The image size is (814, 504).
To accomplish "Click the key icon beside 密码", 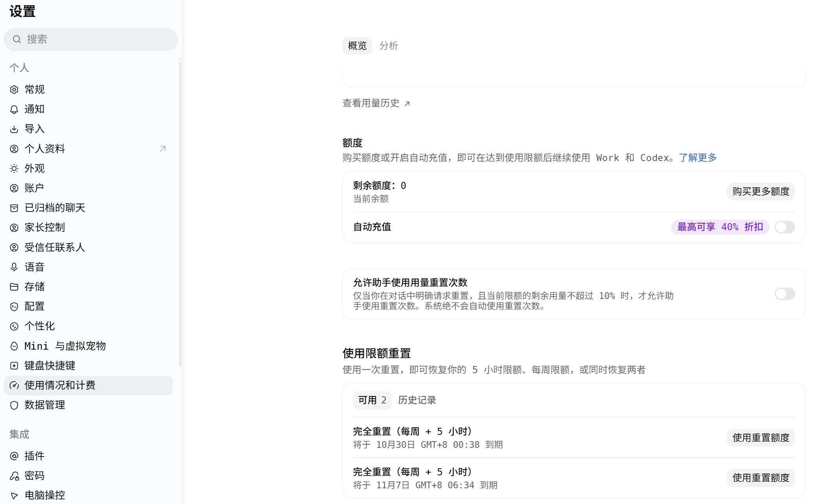I will click(14, 476).
